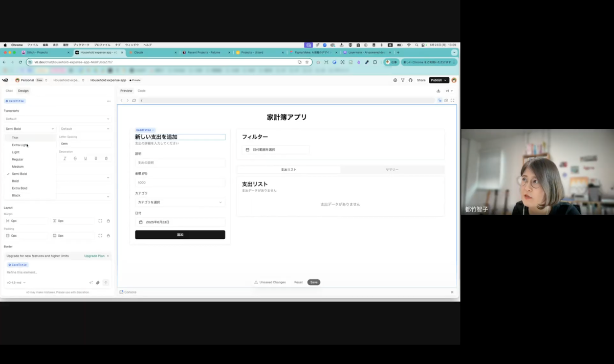Open Chrome extensions puzzle icon
Image resolution: width=614 pixels, height=364 pixels.
[x=375, y=62]
